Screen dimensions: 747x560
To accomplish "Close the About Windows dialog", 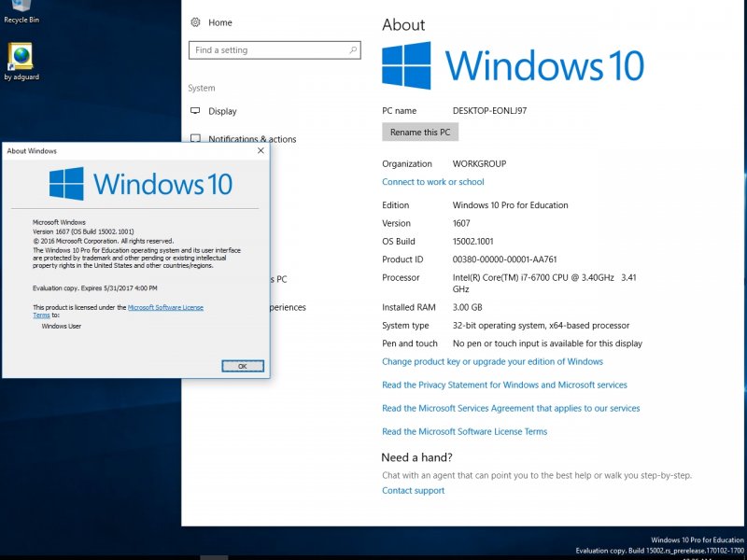I will [261, 150].
